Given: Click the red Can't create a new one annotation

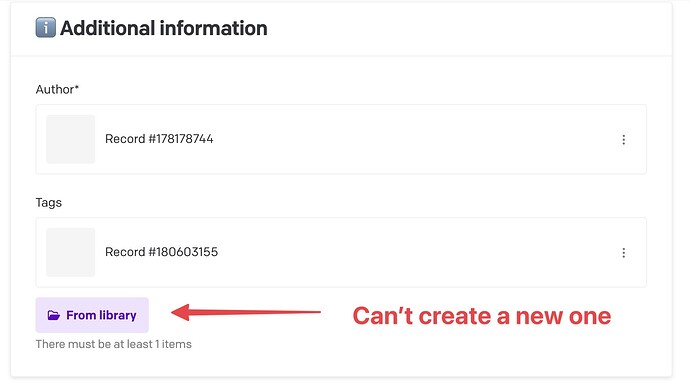Looking at the screenshot, I should point(481,316).
